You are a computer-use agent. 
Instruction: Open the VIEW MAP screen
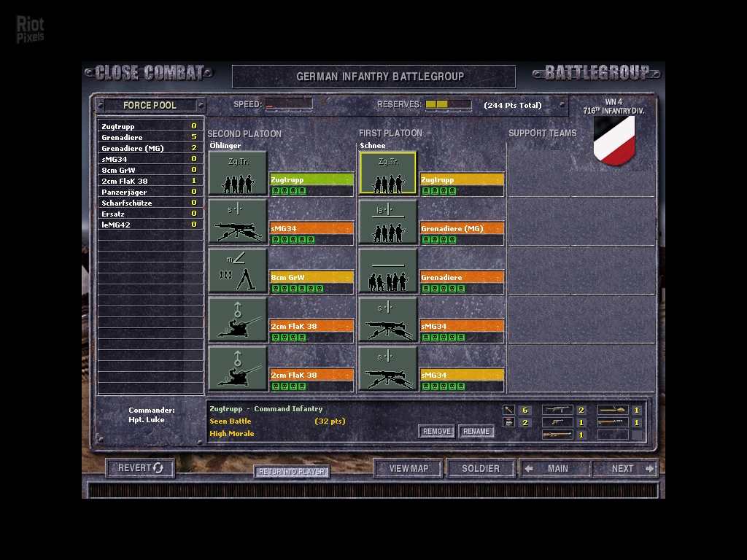(409, 468)
